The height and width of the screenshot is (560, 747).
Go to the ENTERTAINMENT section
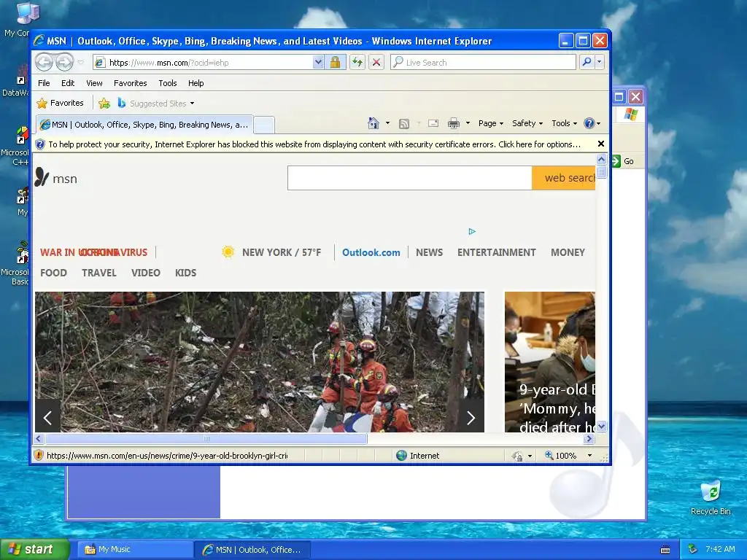[x=496, y=252]
